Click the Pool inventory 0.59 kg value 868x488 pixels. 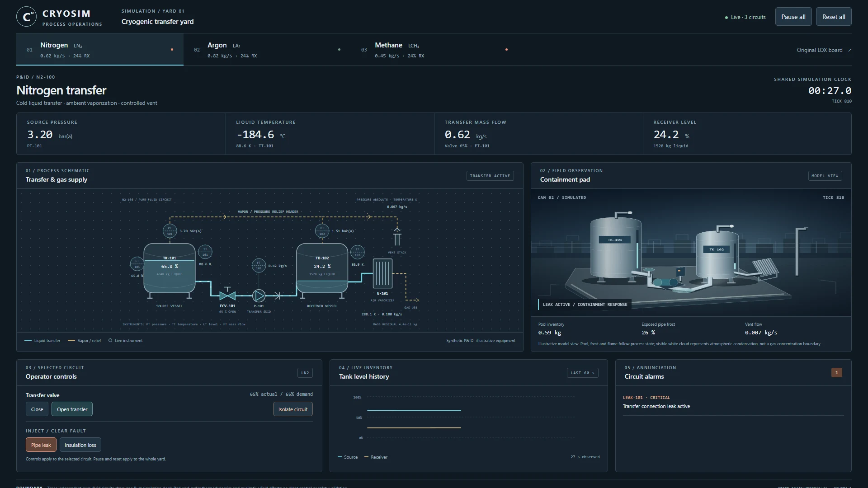tap(550, 333)
